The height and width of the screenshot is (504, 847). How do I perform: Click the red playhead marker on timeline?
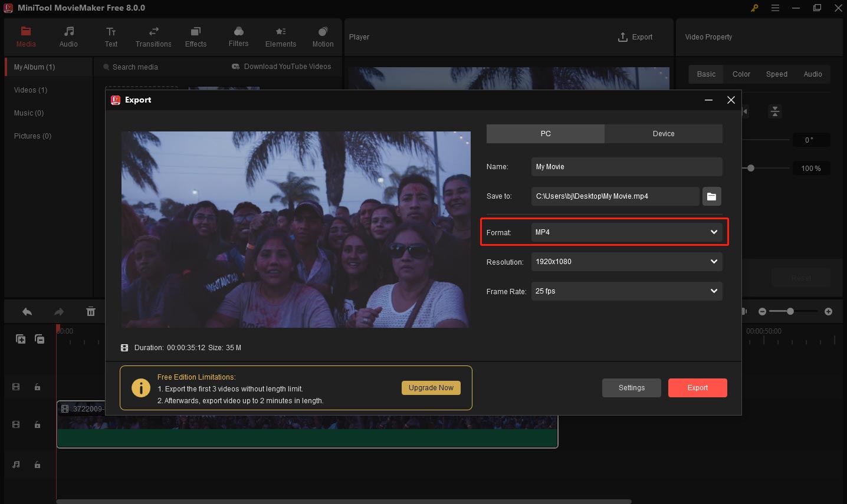pos(58,328)
